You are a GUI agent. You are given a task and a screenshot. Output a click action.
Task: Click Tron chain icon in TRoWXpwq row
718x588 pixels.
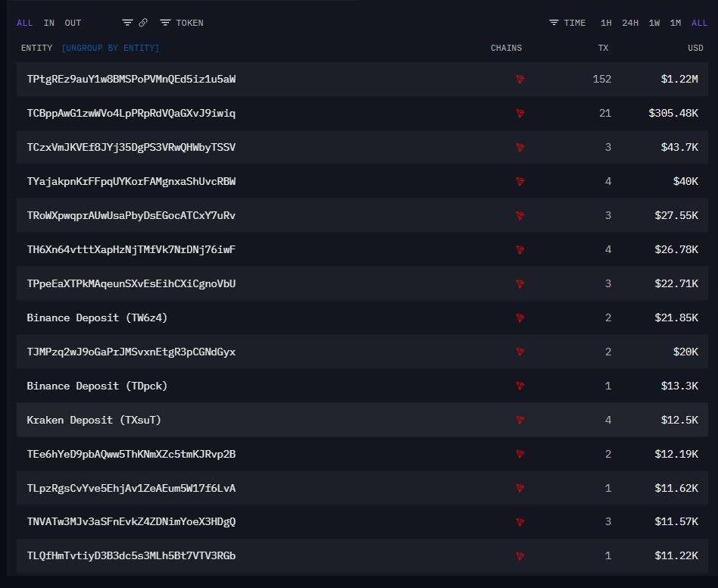pos(520,215)
